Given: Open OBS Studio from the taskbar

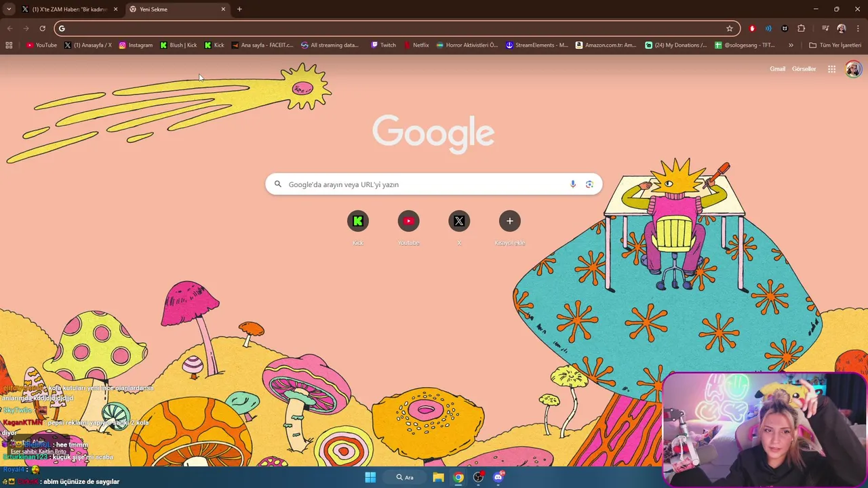Looking at the screenshot, I should coord(478,477).
